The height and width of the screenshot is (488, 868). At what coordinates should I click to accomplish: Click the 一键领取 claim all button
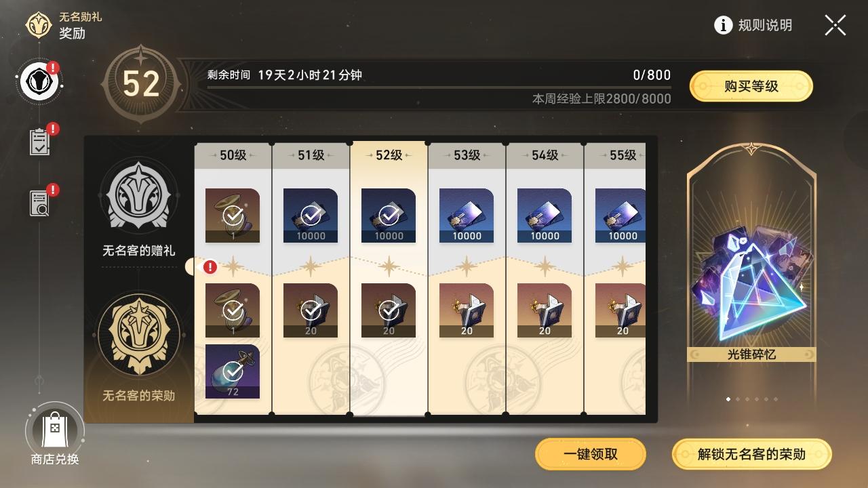(x=591, y=454)
